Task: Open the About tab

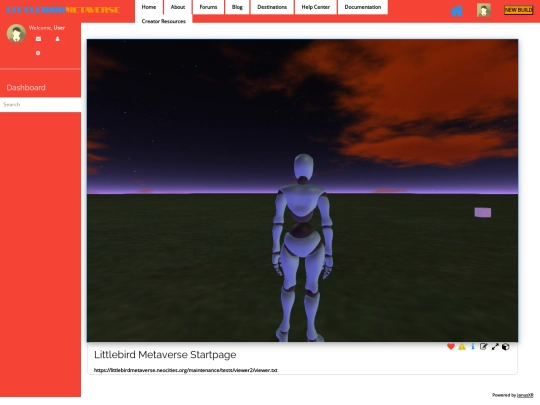Action: click(x=178, y=7)
